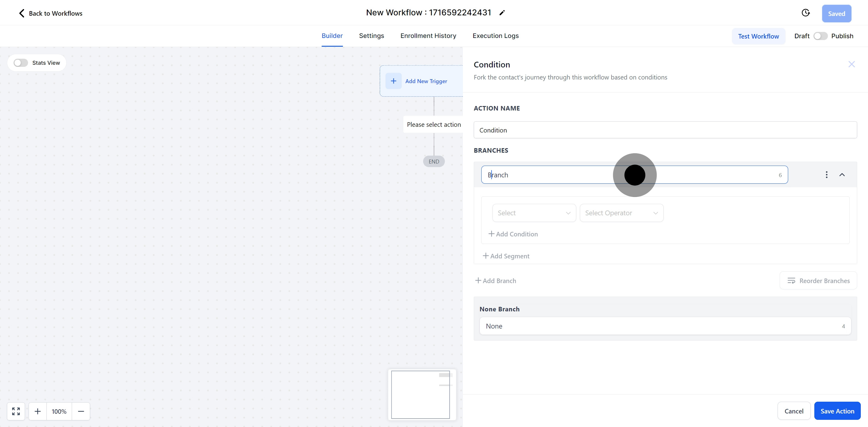Collapse the Branch section chevron

click(x=842, y=174)
